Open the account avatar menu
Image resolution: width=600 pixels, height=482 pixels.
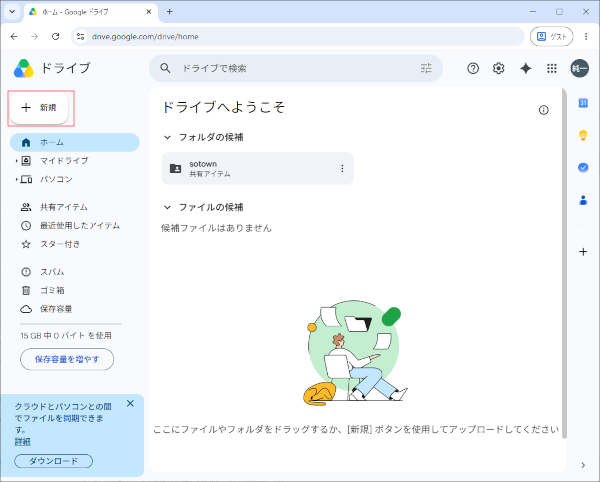(580, 68)
